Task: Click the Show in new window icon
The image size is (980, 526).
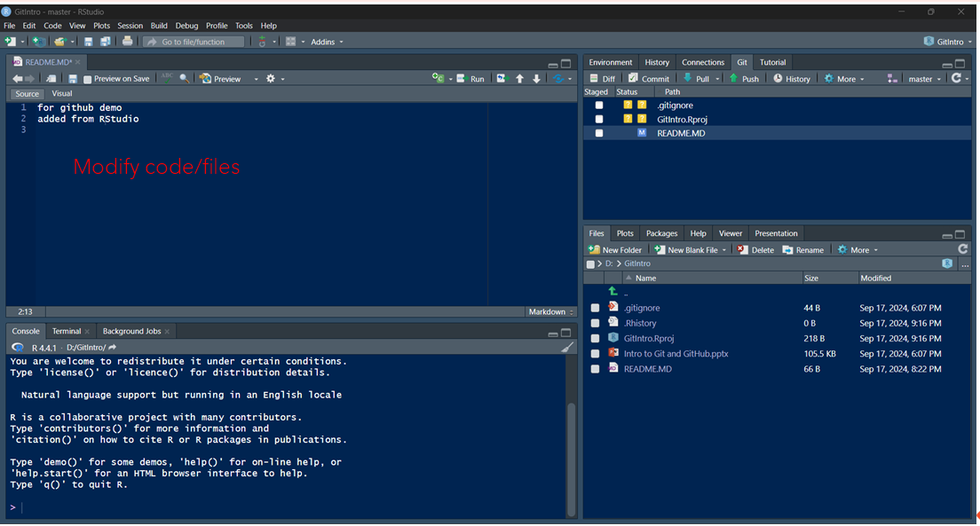Action: pyautogui.click(x=51, y=79)
